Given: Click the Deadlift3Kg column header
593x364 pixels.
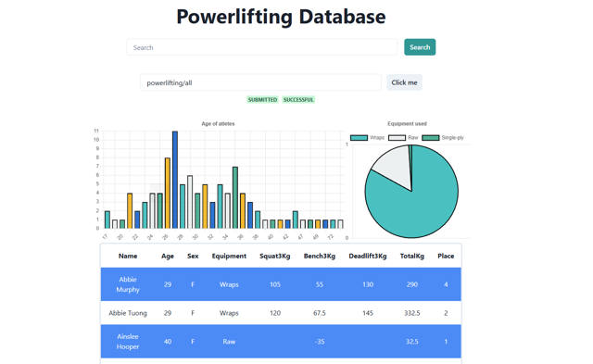Looking at the screenshot, I should pos(368,256).
